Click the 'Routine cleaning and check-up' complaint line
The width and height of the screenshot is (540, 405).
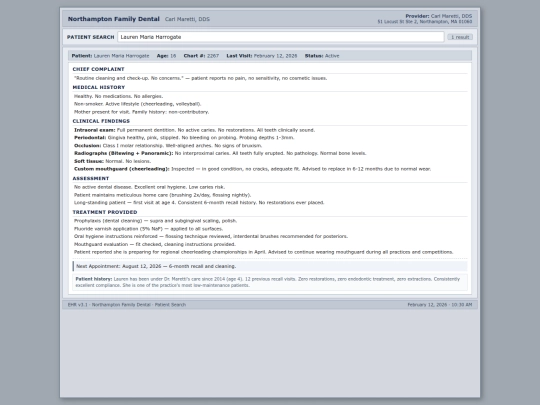200,78
